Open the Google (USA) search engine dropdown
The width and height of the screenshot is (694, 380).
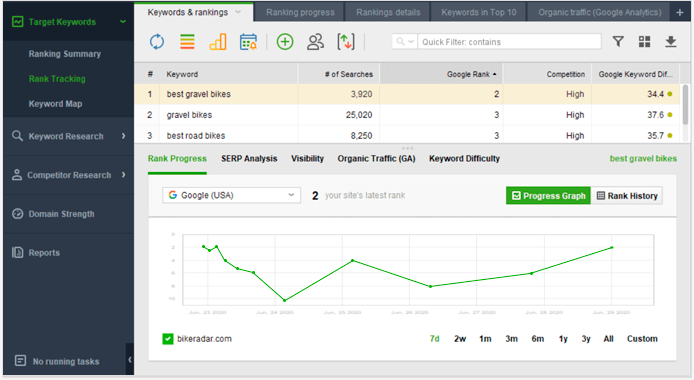point(231,195)
